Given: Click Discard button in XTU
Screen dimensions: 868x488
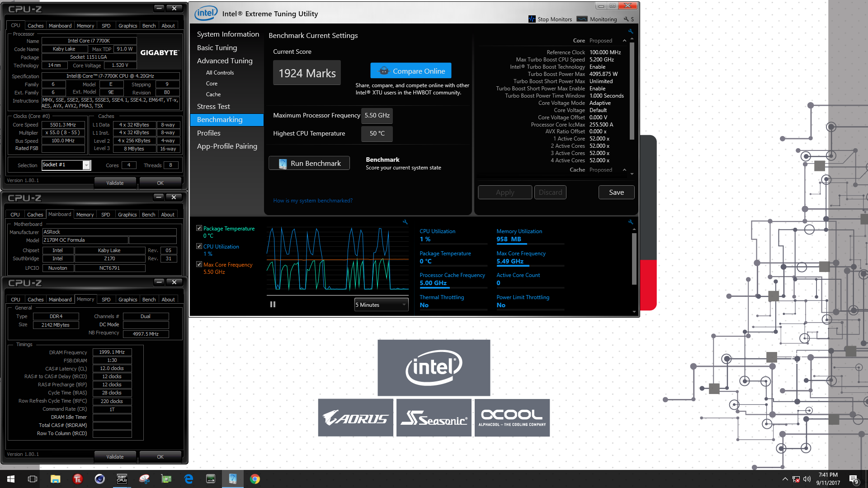Looking at the screenshot, I should pyautogui.click(x=550, y=192).
